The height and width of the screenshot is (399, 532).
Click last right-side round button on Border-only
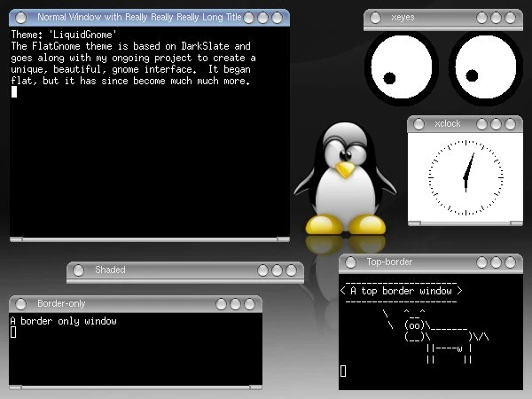249,304
